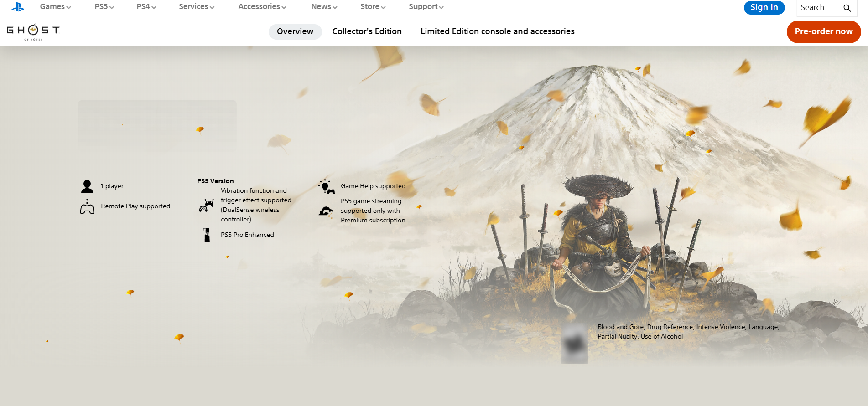Screen dimensions: 868x406
Task: Click the Ghost of Yotei logo
Action: tap(33, 32)
